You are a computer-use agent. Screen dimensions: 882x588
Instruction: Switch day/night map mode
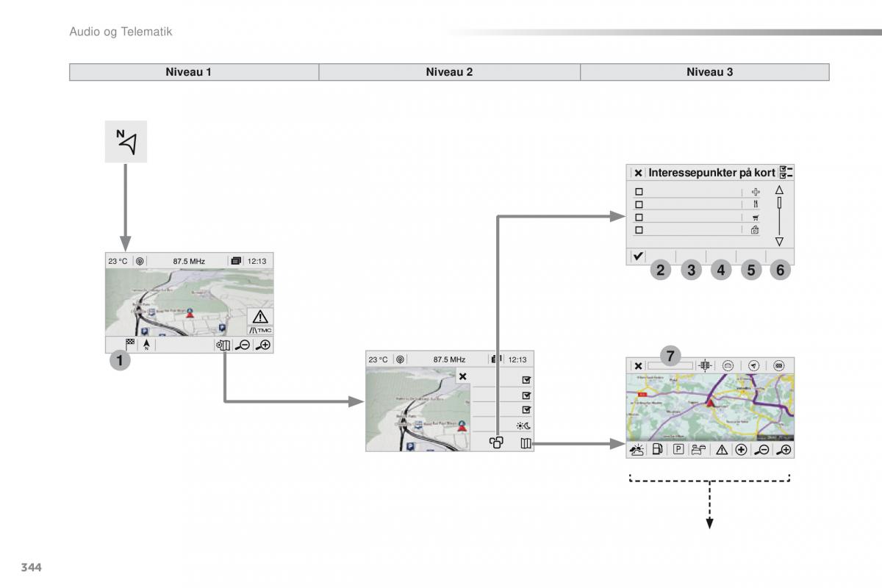[x=525, y=426]
